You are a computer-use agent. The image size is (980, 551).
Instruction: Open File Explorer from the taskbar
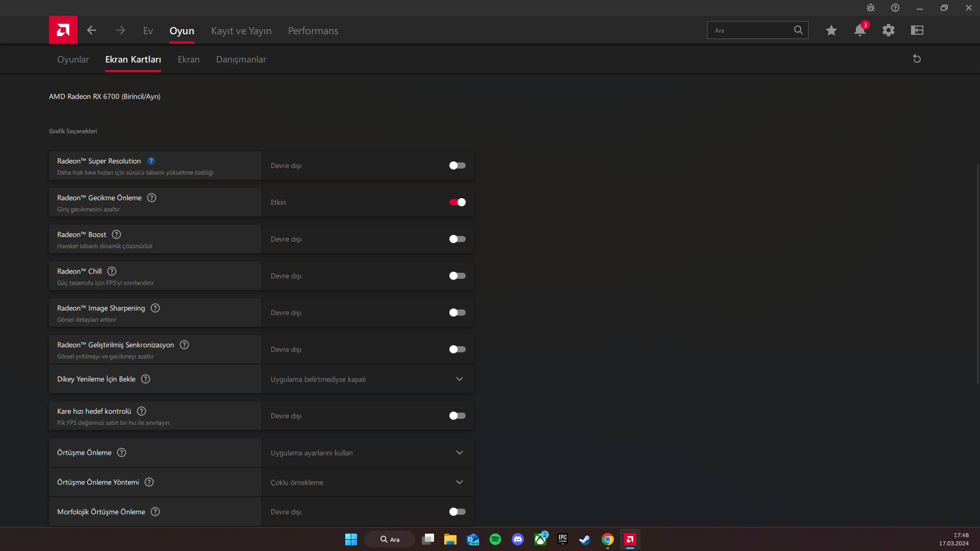pos(450,539)
